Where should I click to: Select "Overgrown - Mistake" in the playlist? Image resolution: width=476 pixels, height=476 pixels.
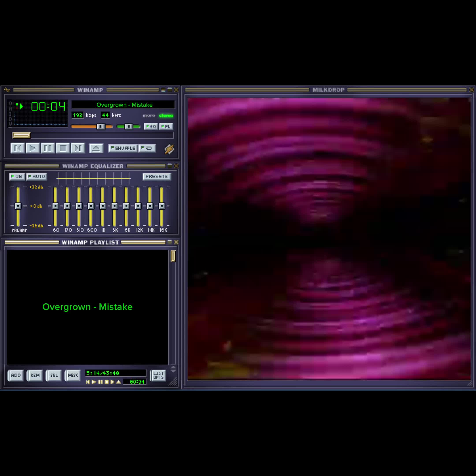point(87,307)
